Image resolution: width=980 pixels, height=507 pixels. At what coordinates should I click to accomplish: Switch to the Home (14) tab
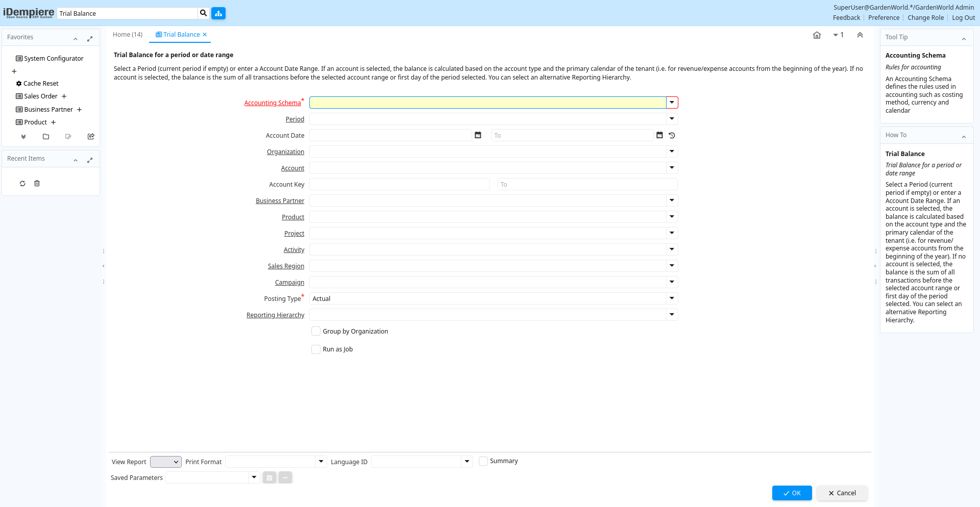click(128, 35)
